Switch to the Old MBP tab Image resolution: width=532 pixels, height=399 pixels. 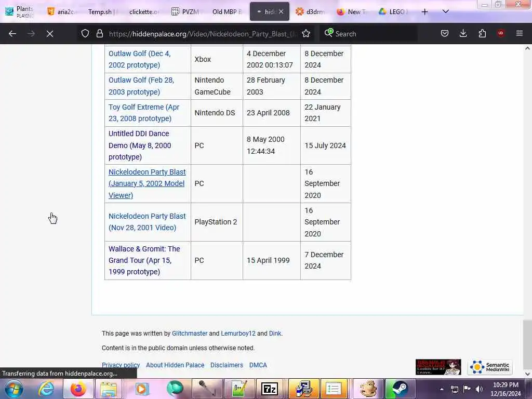click(x=227, y=12)
